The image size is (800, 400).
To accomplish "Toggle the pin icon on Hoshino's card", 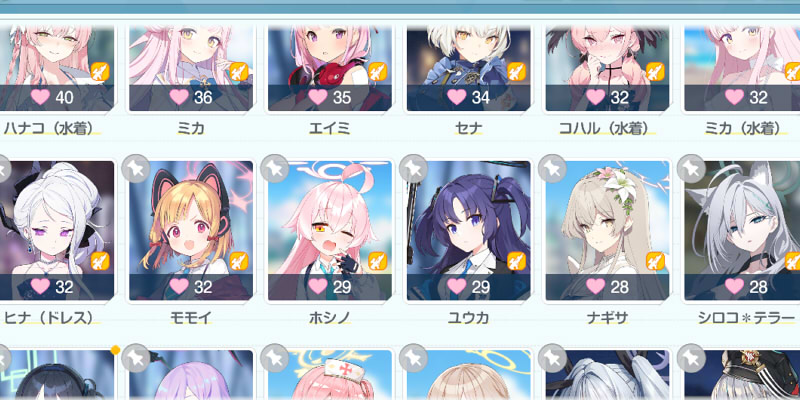I will [x=274, y=168].
